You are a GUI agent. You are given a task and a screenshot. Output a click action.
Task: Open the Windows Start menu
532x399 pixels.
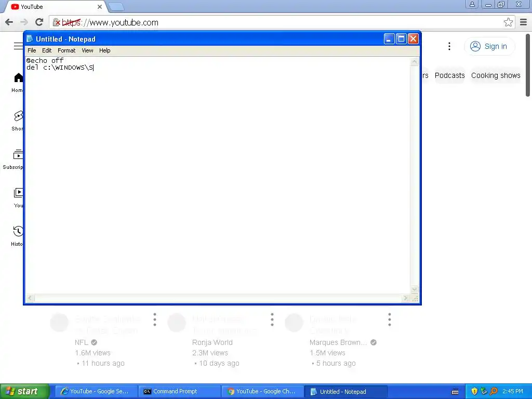pyautogui.click(x=24, y=391)
